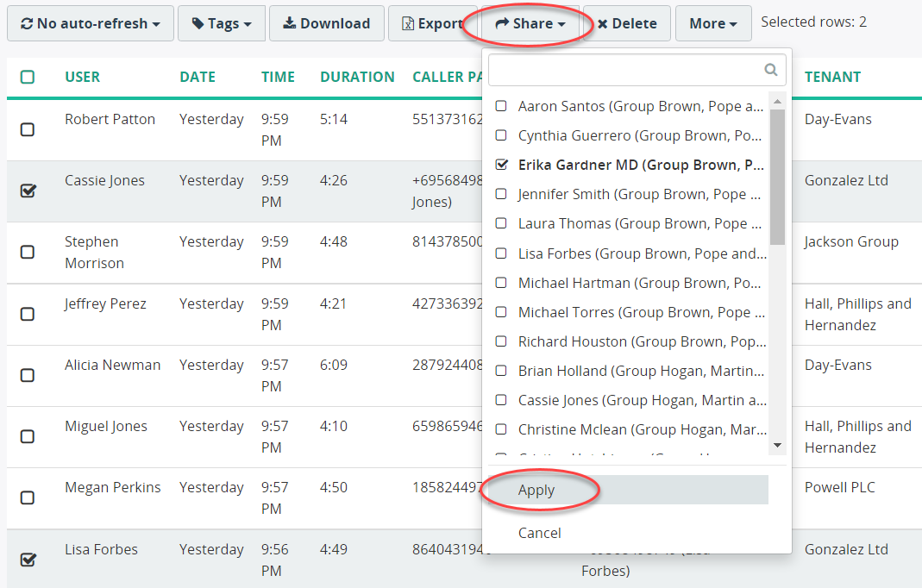The image size is (922, 588).
Task: Click the Export spreadsheet icon
Action: 407,23
